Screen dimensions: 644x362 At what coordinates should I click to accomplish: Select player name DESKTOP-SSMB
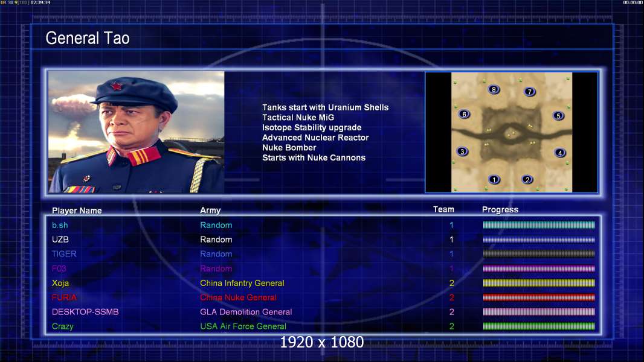85,311
